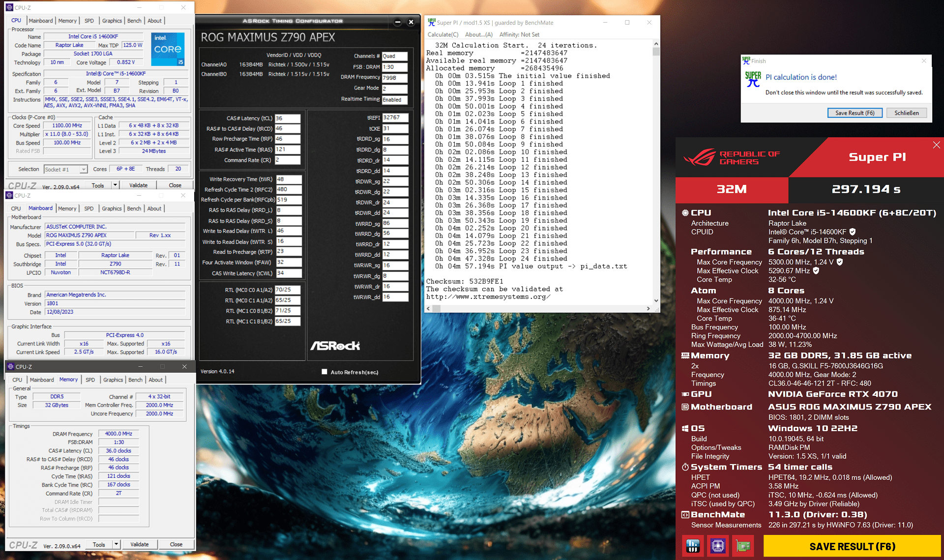Open HWiNFO icon in BenchMate panel
Screen dimensions: 944x560
pyautogui.click(x=693, y=546)
